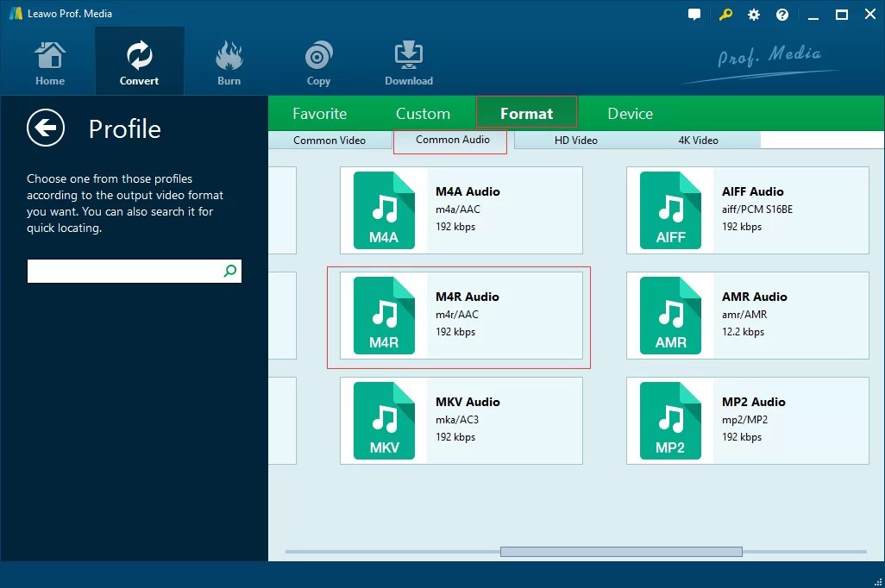
Task: Switch to the Common Video tab
Action: point(330,140)
